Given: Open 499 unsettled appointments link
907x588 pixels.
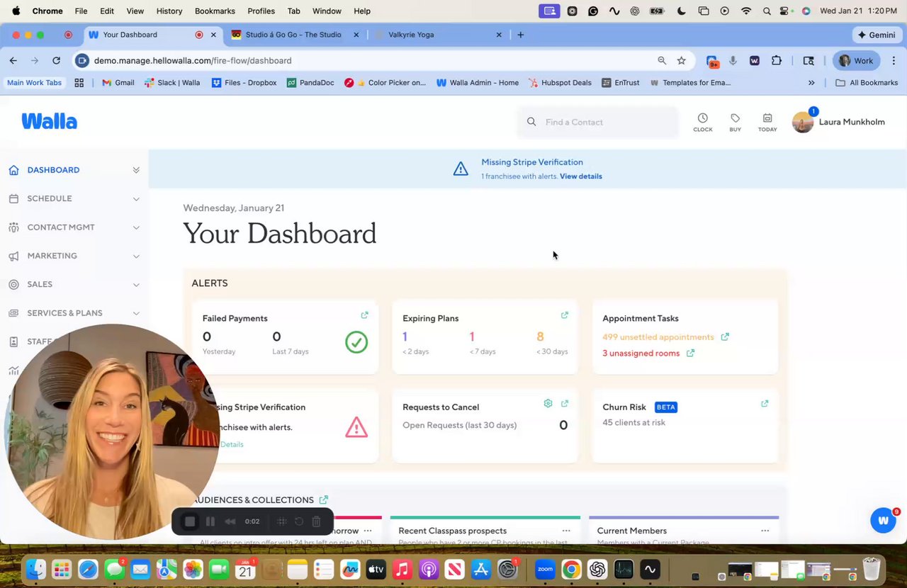Looking at the screenshot, I should 658,337.
